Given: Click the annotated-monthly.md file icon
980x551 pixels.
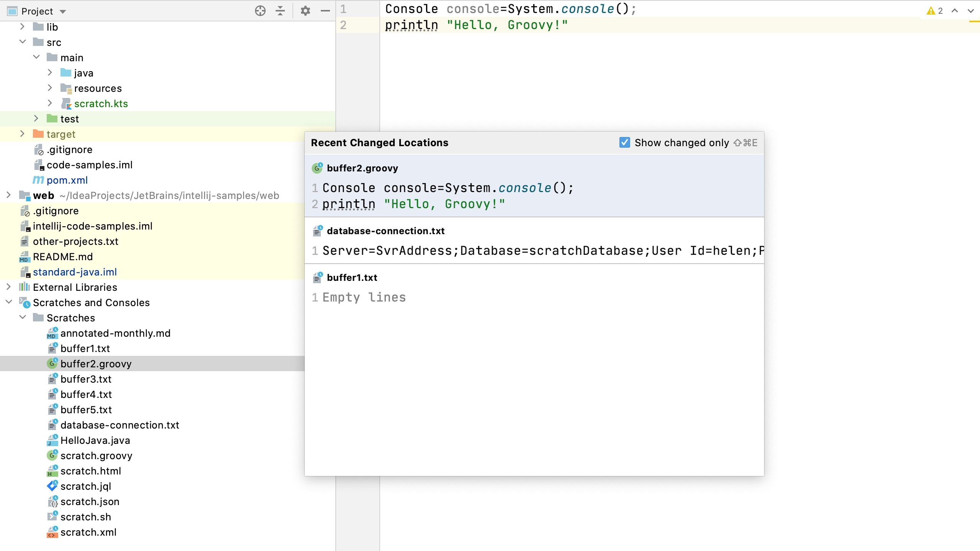Looking at the screenshot, I should (52, 333).
